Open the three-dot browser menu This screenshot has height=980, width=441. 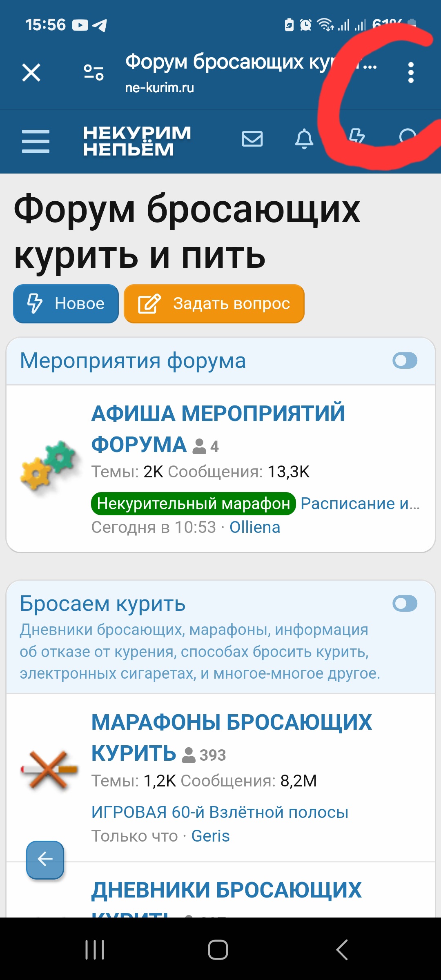(411, 73)
